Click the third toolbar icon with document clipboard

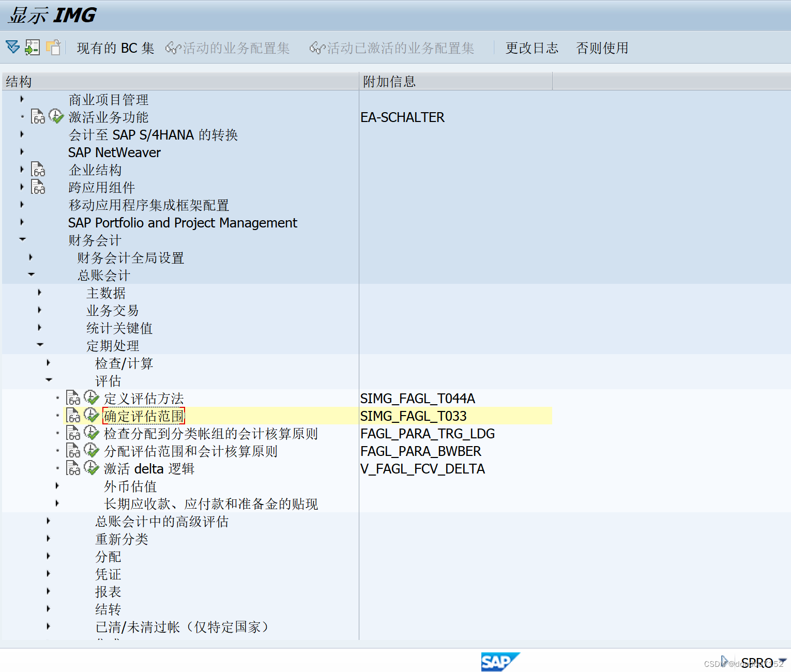53,47
